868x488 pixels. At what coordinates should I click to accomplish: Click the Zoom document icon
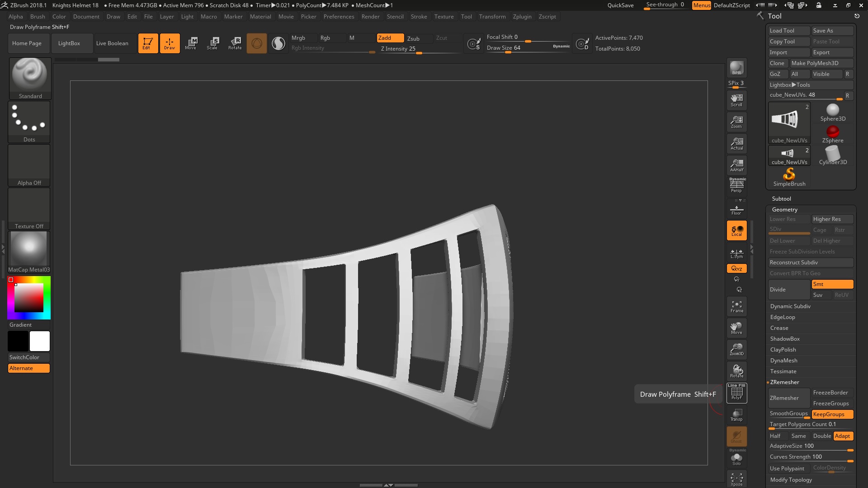[736, 122]
